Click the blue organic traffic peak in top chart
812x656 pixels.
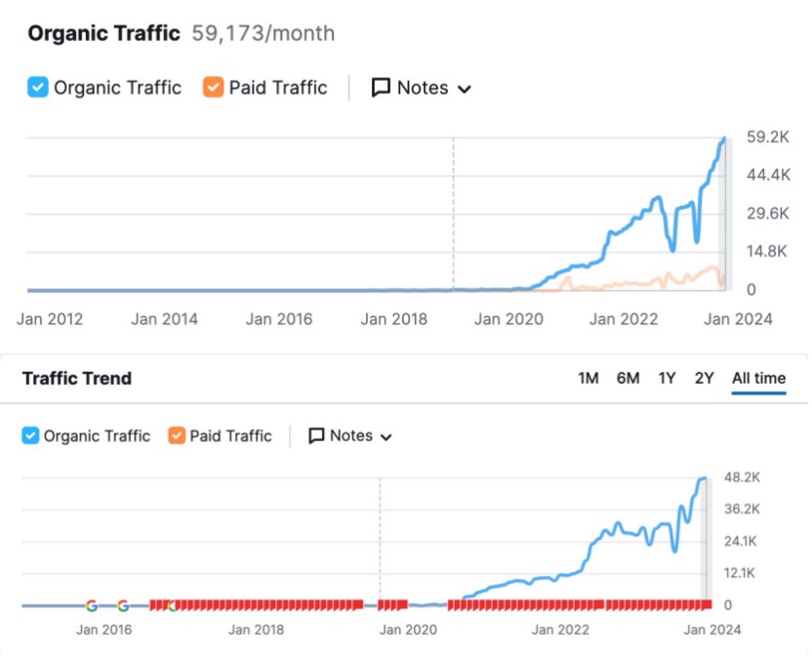[724, 139]
